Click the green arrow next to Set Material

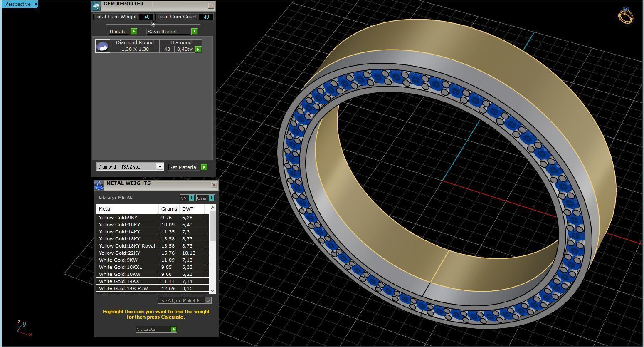click(204, 167)
